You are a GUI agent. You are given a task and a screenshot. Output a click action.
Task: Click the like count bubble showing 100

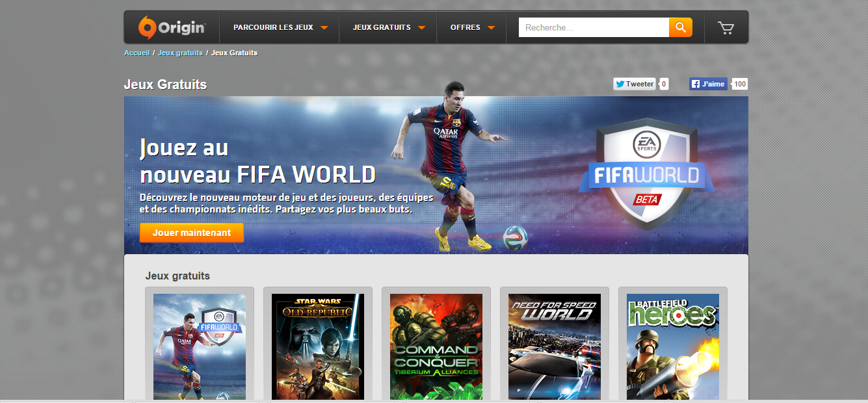tap(740, 84)
